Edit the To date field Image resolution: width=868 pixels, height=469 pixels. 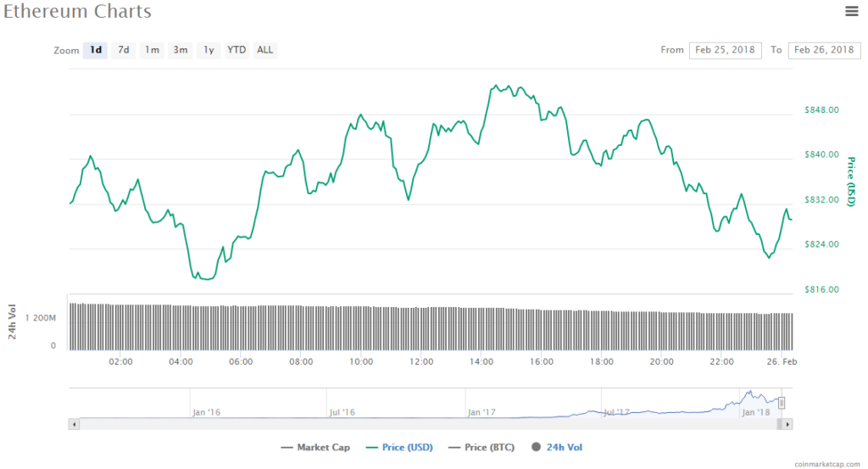823,50
